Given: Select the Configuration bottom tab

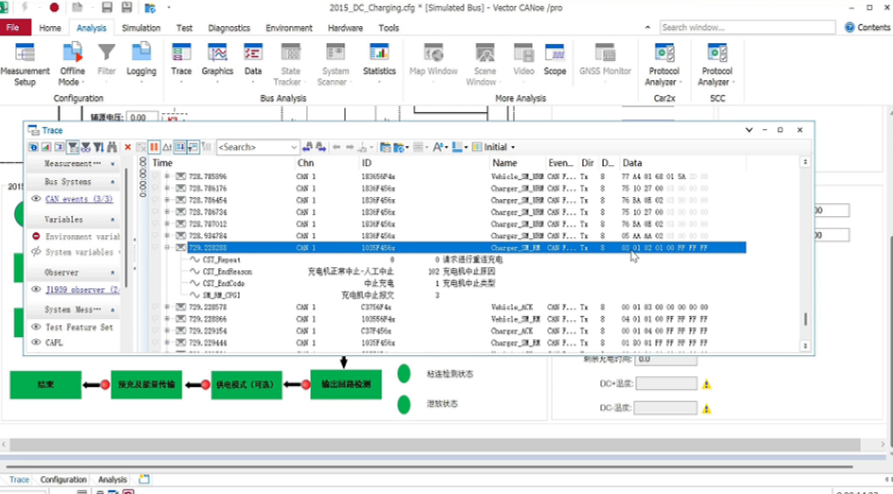Looking at the screenshot, I should pos(63,479).
